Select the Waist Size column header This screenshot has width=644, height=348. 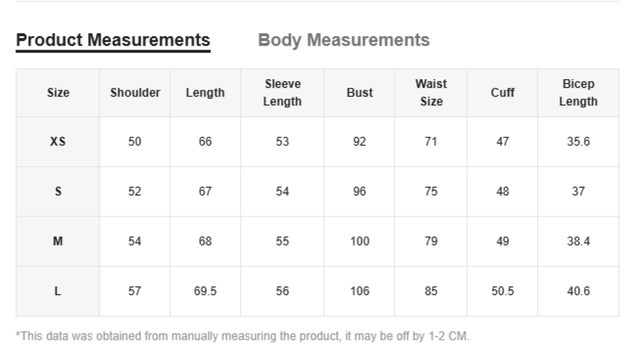point(431,93)
